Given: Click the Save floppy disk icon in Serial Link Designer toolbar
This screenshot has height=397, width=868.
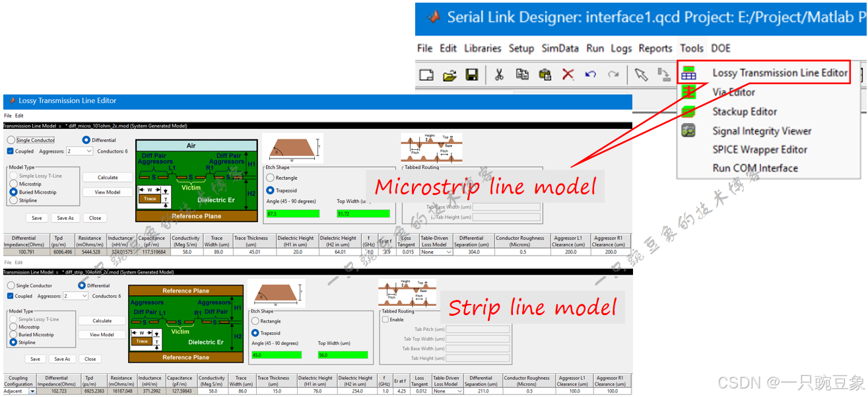Looking at the screenshot, I should click(472, 75).
